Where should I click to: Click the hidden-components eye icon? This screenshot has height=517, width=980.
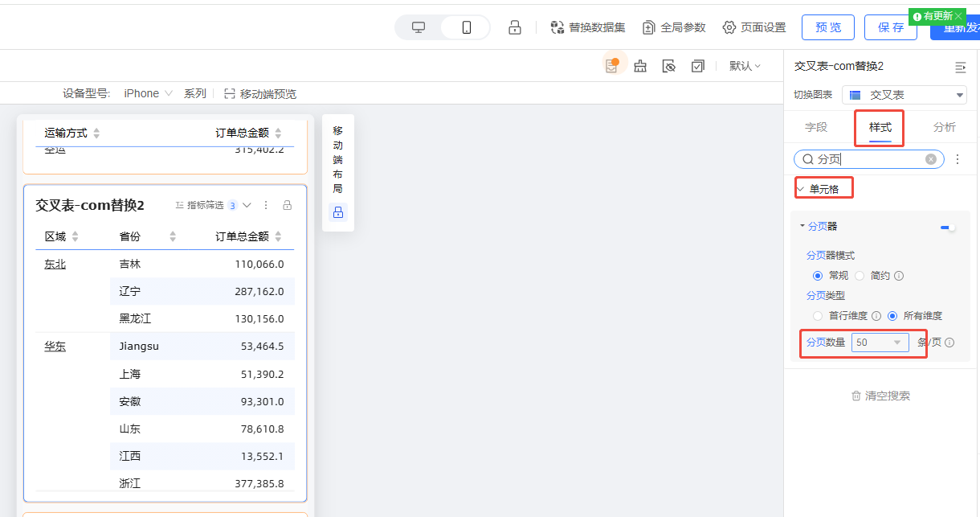click(x=669, y=66)
